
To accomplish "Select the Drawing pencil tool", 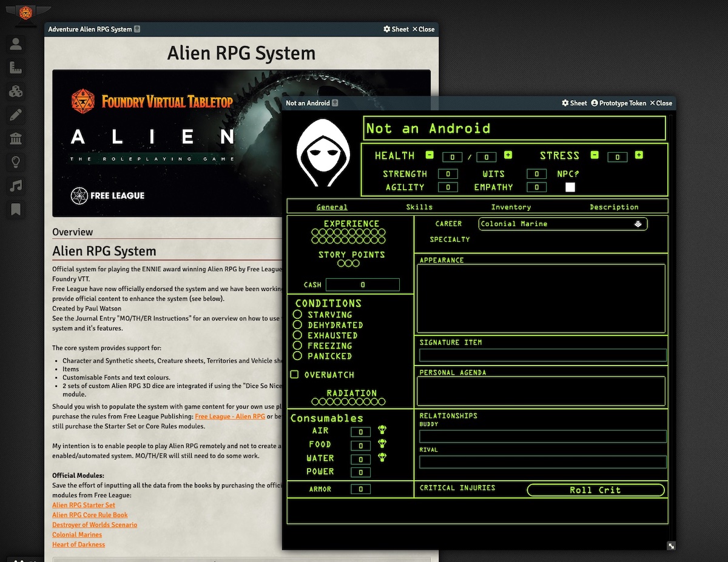I will pyautogui.click(x=16, y=115).
